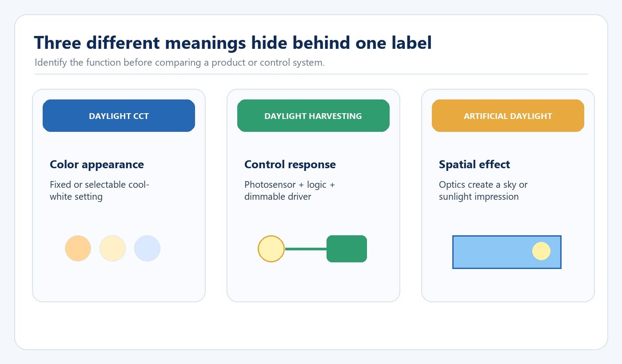Click the horizontal divider line below subtitle

(311, 74)
